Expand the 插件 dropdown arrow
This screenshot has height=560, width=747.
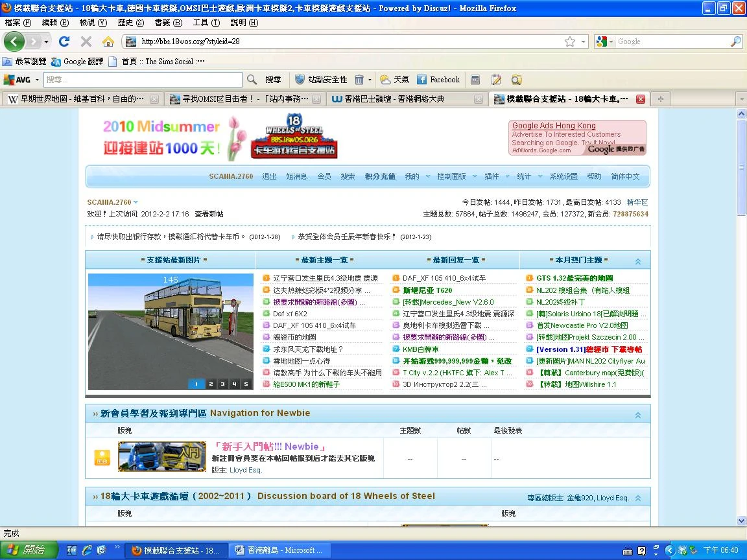click(507, 176)
